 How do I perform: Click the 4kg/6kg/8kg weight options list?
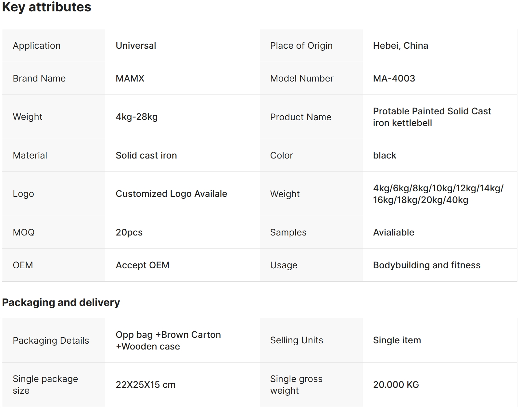[438, 194]
